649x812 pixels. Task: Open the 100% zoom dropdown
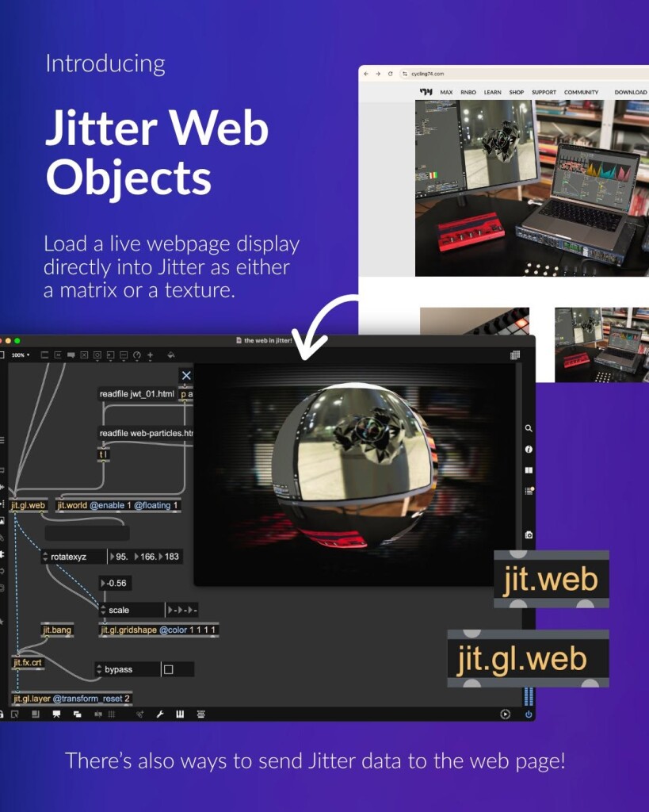21,355
